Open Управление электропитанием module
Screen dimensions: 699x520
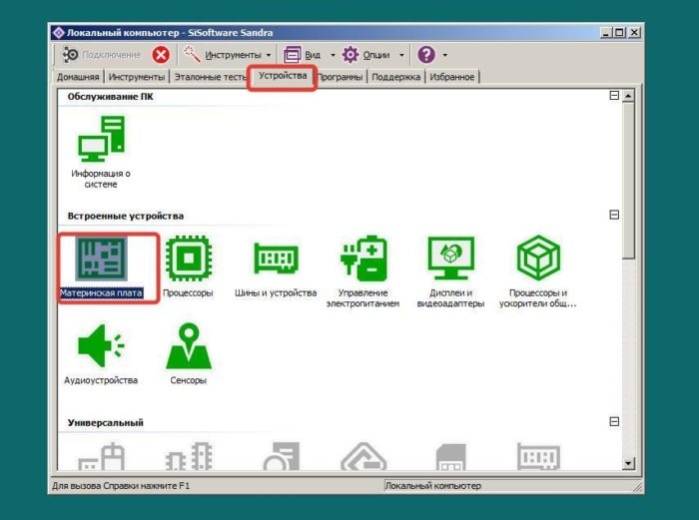[363, 272]
